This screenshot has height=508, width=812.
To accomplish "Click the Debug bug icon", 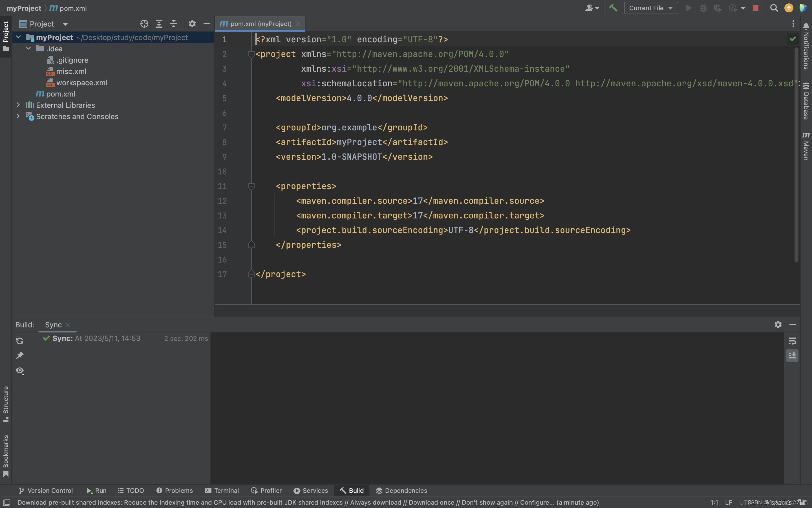I will [703, 8].
